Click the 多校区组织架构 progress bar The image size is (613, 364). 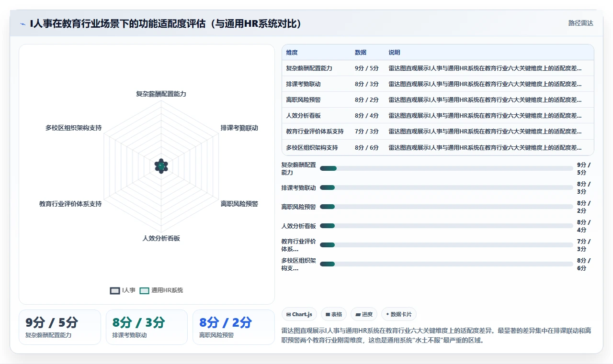(446, 264)
